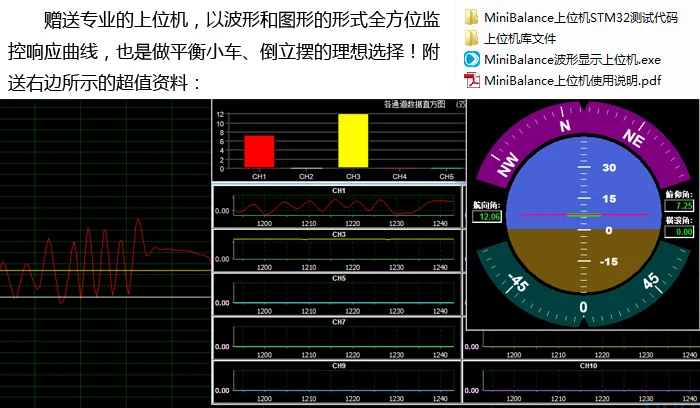The width and height of the screenshot is (700, 408).
Task: Click the 航向角 label
Action: 487,205
